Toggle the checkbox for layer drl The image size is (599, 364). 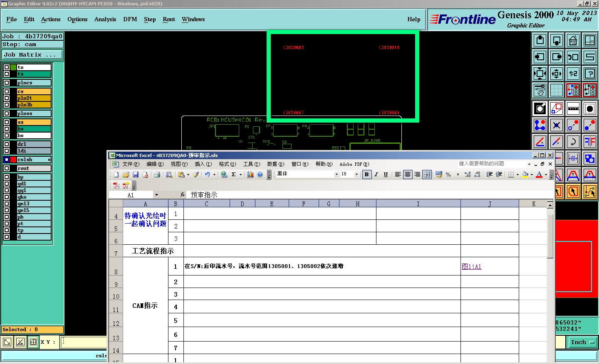coord(7,144)
